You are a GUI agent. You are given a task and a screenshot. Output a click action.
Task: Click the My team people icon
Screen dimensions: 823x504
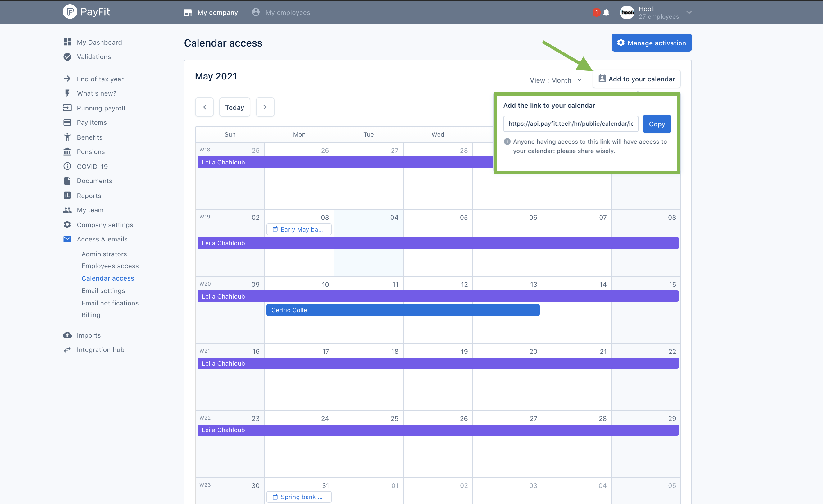67,210
